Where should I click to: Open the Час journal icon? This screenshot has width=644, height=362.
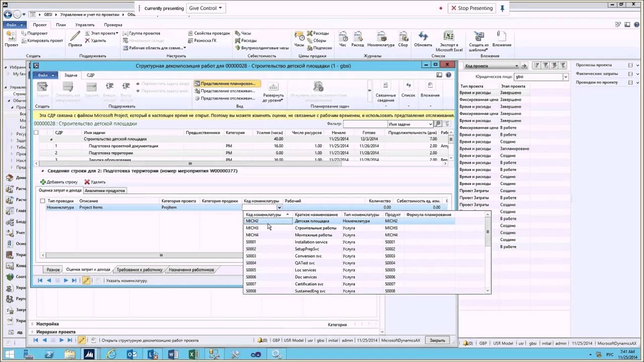point(343,39)
